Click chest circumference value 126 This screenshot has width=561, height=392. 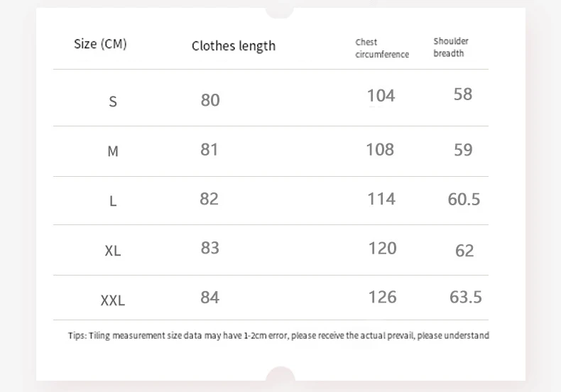[382, 297]
